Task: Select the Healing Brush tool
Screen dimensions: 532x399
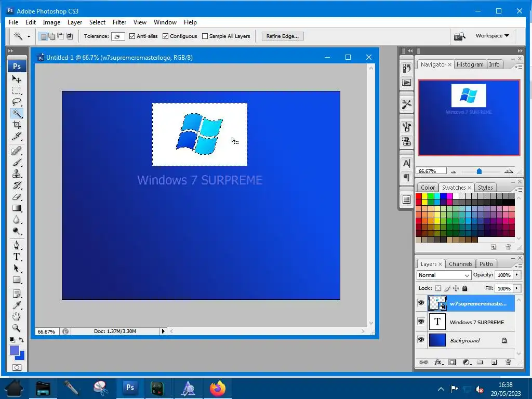Action: click(16, 151)
